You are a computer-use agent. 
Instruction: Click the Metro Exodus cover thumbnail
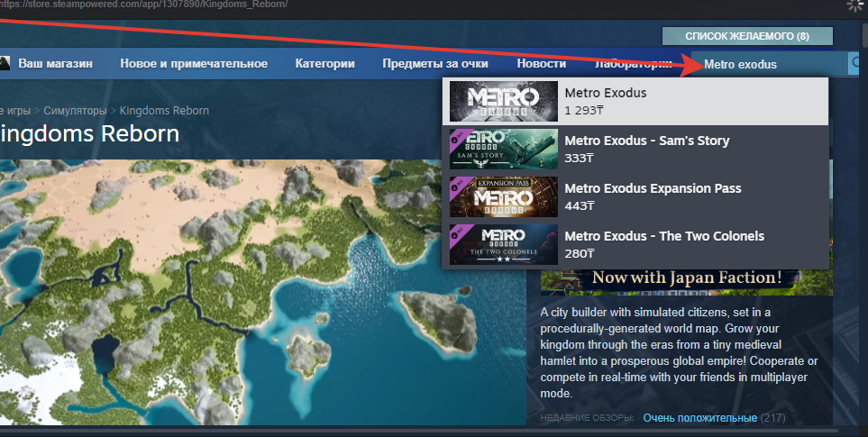click(504, 101)
